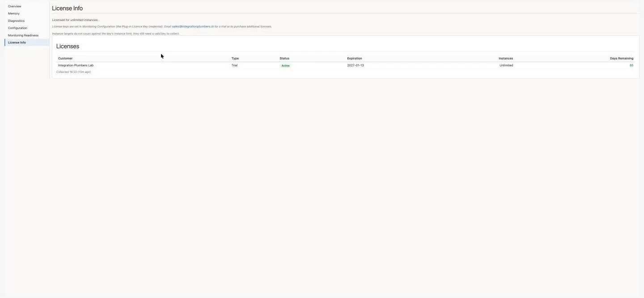Image resolution: width=644 pixels, height=298 pixels.
Task: Click the sales@integrationplumbers.io email link
Action: [193, 26]
